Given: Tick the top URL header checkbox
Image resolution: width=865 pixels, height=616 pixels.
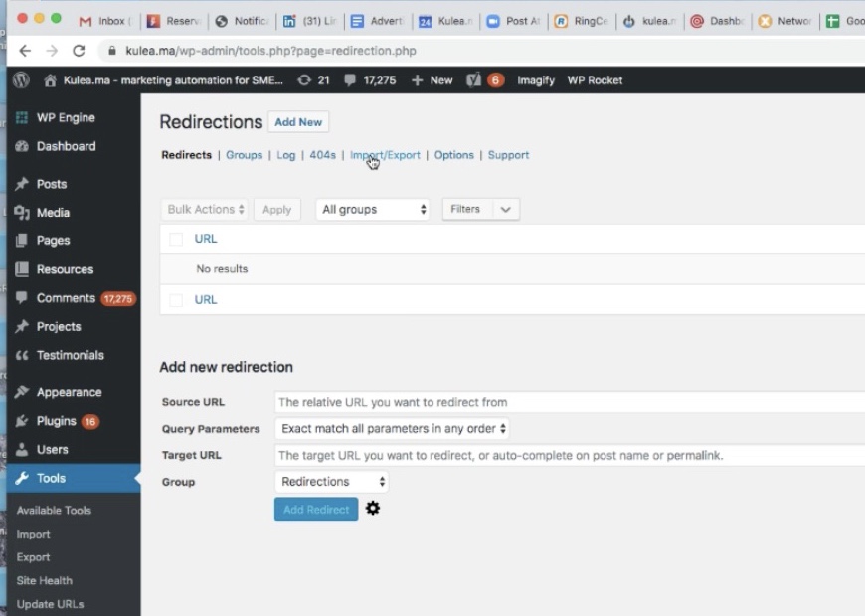Looking at the screenshot, I should (x=176, y=239).
